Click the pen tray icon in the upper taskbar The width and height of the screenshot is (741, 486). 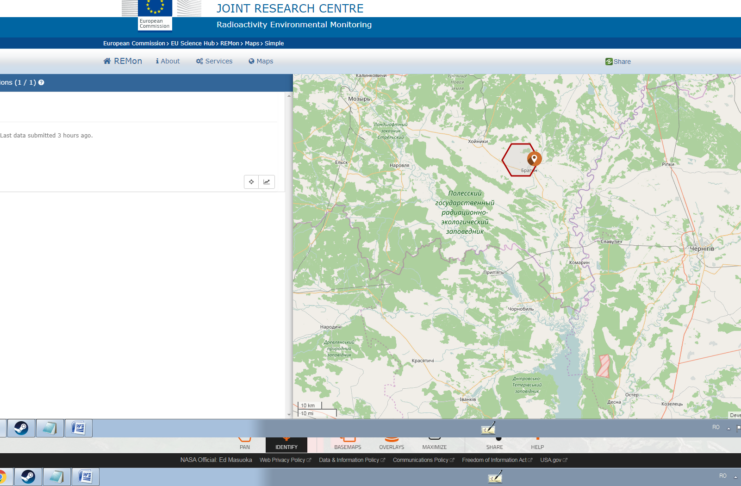pos(488,428)
